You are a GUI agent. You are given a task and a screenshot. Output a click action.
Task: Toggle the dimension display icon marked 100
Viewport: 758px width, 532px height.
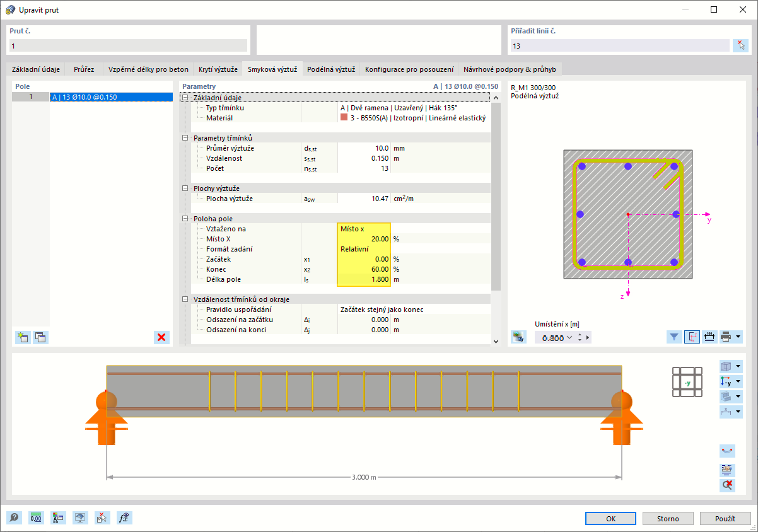(709, 337)
